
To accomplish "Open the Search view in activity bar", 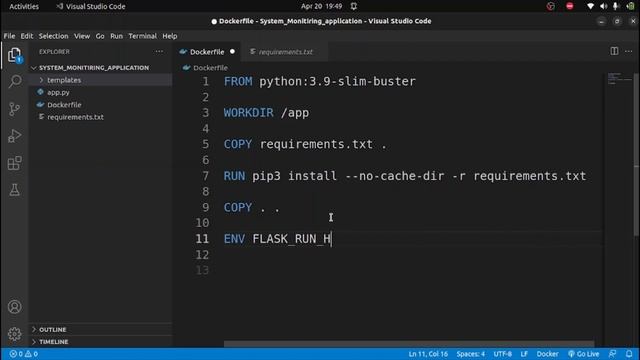I will click(15, 81).
